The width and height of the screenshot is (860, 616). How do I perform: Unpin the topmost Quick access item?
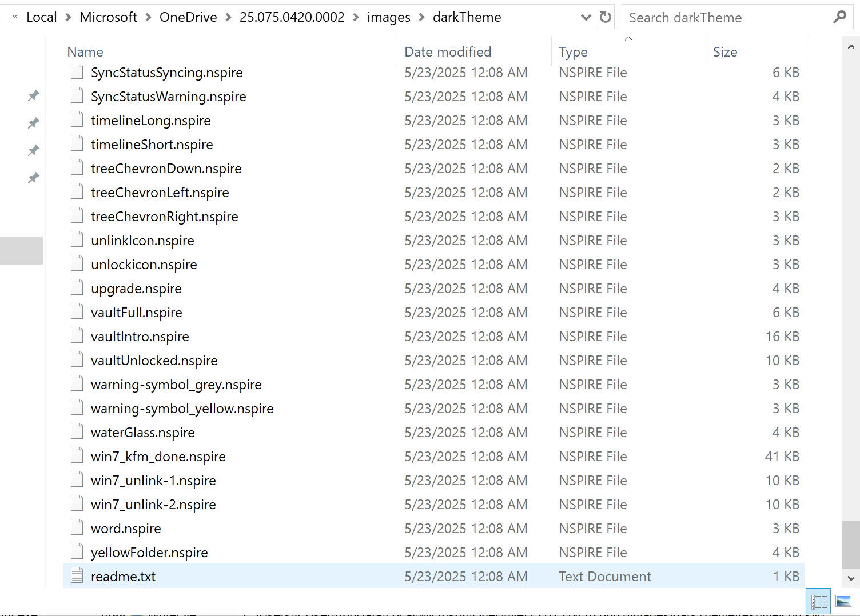coord(33,95)
